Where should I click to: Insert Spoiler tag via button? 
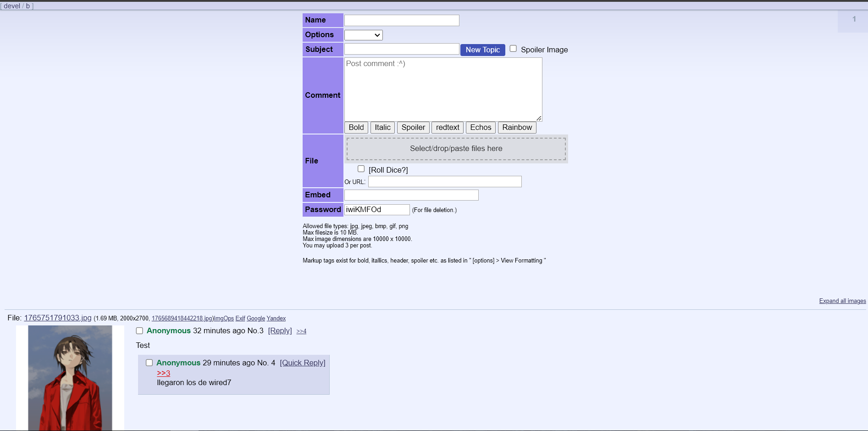413,128
